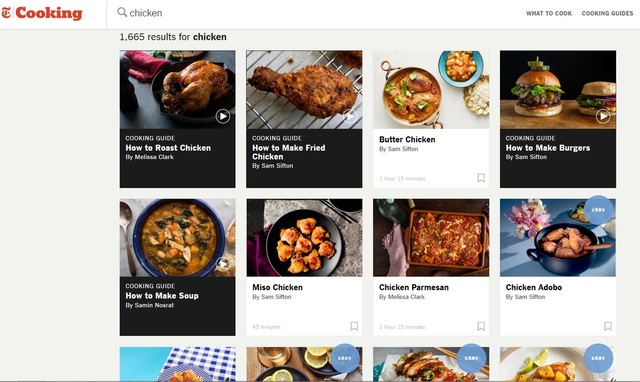The width and height of the screenshot is (640, 382).
Task: Play the How to Make Soup video
Action: [223, 264]
